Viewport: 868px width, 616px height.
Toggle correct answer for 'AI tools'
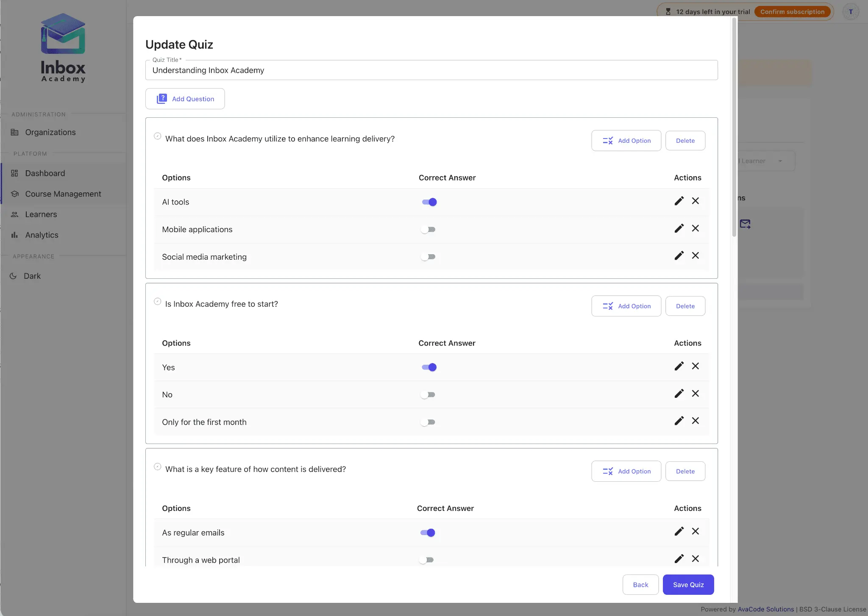point(429,202)
